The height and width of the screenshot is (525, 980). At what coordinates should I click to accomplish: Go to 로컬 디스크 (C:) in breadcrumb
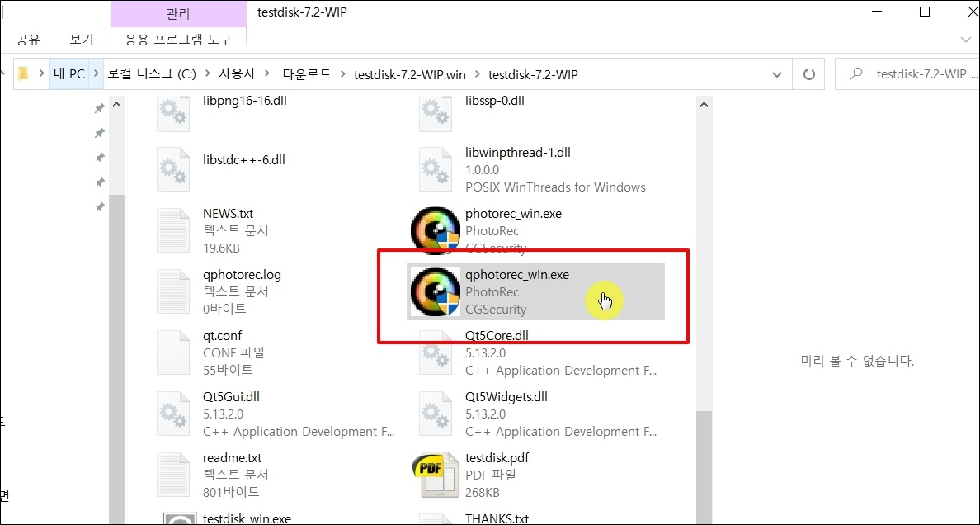(x=152, y=74)
